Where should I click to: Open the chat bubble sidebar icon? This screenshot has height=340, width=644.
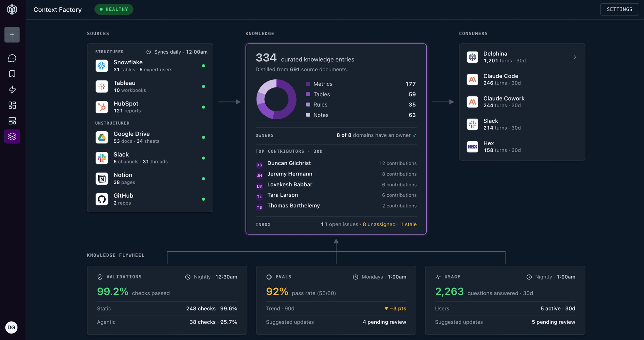[x=12, y=58]
